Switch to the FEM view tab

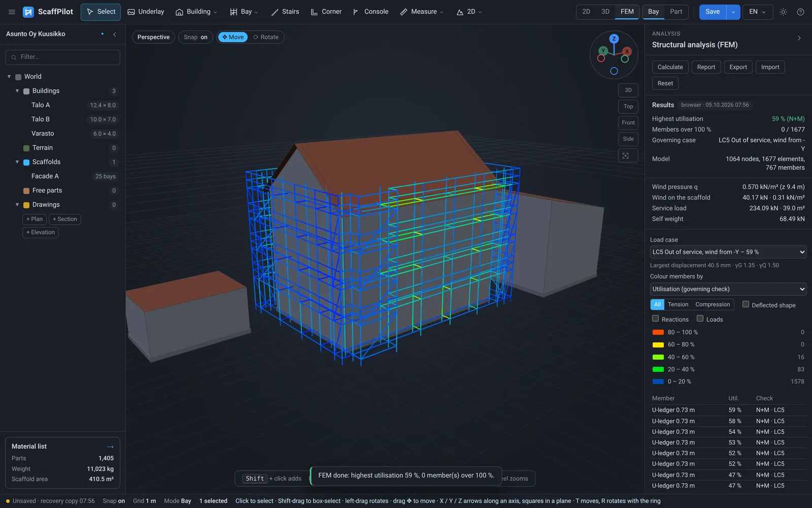click(627, 12)
